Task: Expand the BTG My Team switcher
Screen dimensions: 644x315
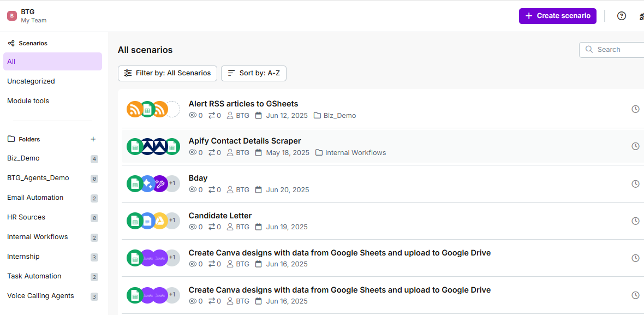Action: [34, 16]
